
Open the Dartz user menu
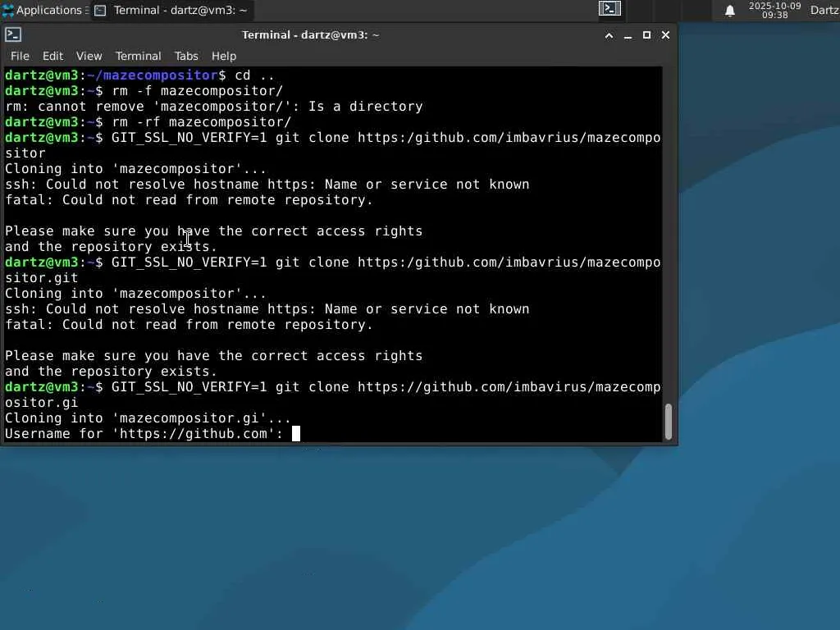coord(824,10)
